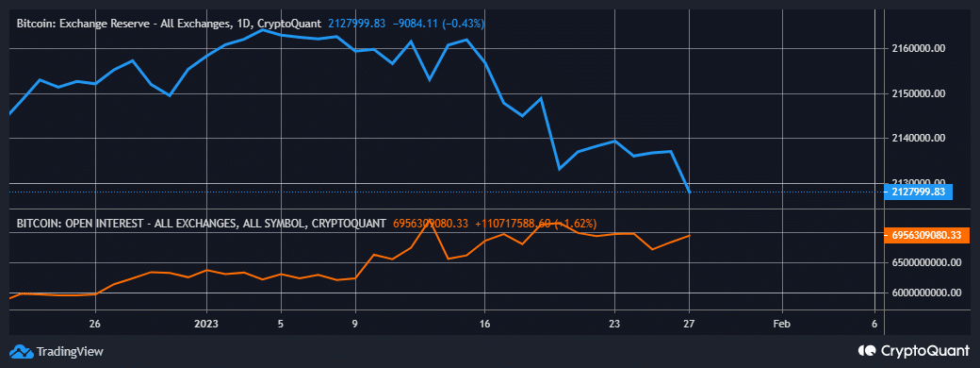The width and height of the screenshot is (980, 368).
Task: Click the 9 date label on time axis
Action: [355, 324]
